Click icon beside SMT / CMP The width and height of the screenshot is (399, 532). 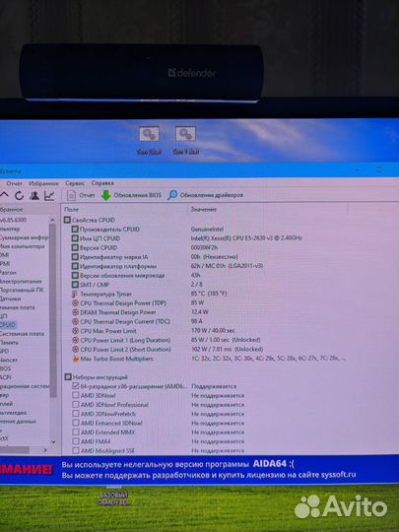tap(75, 285)
